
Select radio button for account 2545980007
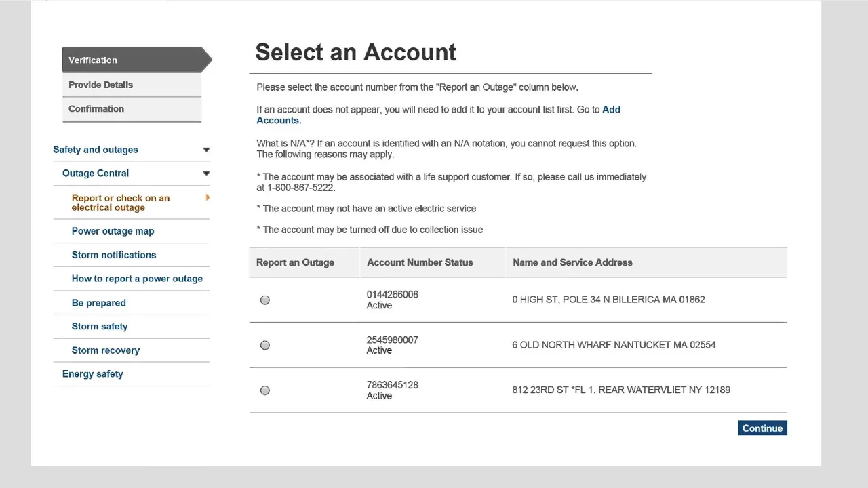click(265, 345)
